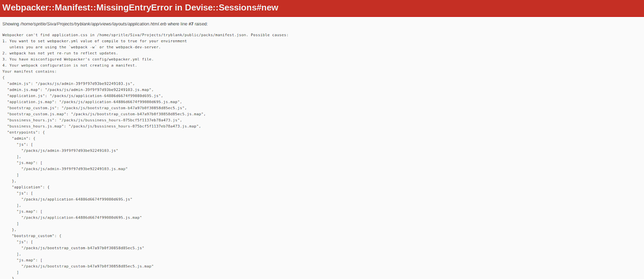Click the "application": { key under entrypoints
The width and height of the screenshot is (644, 279).
[x=31, y=187]
